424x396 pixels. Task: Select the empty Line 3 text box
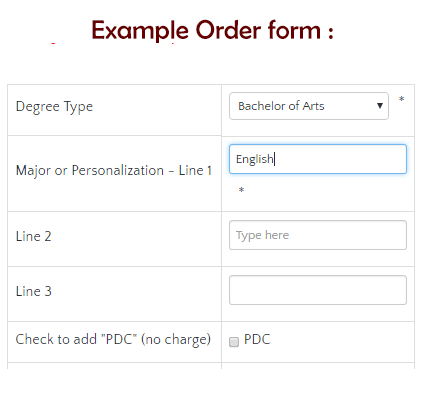pyautogui.click(x=318, y=290)
